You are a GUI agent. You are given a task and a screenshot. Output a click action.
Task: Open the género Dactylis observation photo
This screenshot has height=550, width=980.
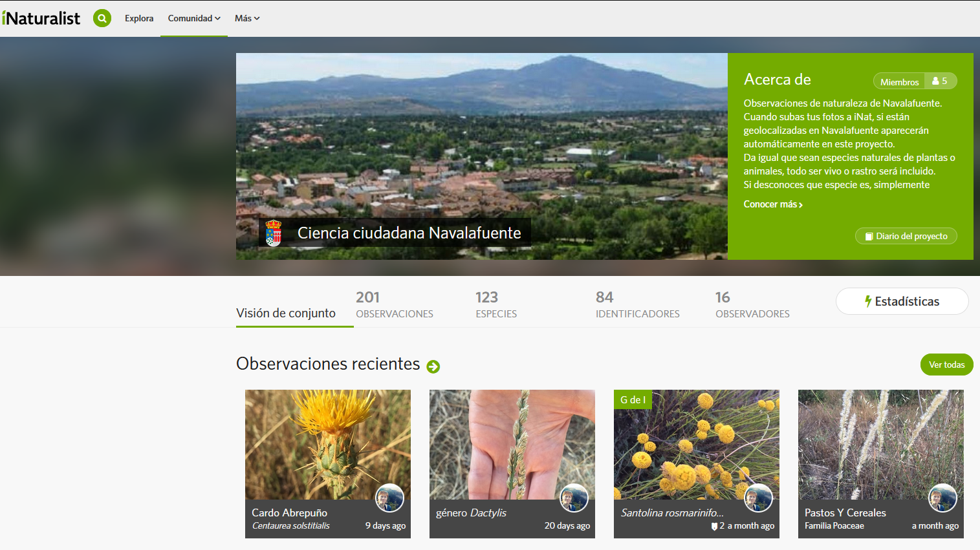(512, 444)
